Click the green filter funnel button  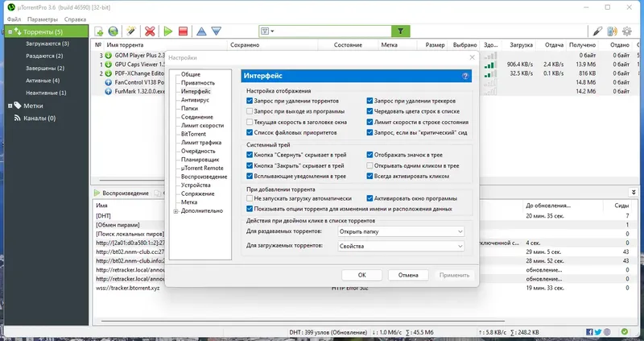point(400,31)
